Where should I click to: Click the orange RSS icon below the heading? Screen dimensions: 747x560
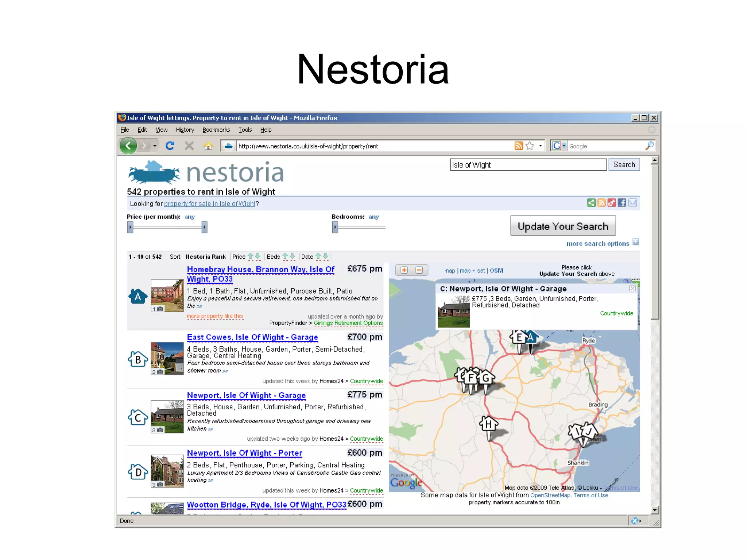click(601, 203)
